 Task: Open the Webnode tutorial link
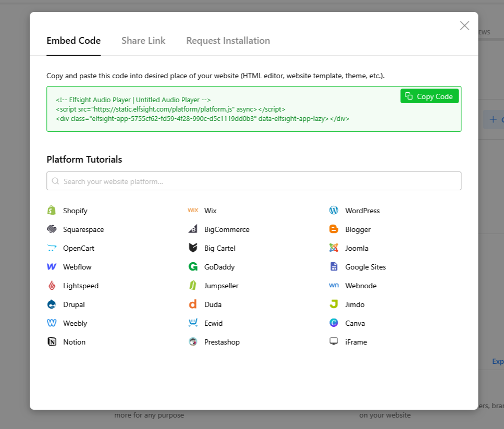[x=361, y=286]
